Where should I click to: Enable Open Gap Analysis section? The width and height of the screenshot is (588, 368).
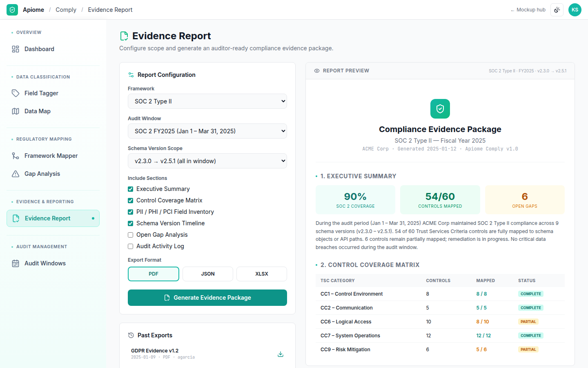(x=131, y=235)
